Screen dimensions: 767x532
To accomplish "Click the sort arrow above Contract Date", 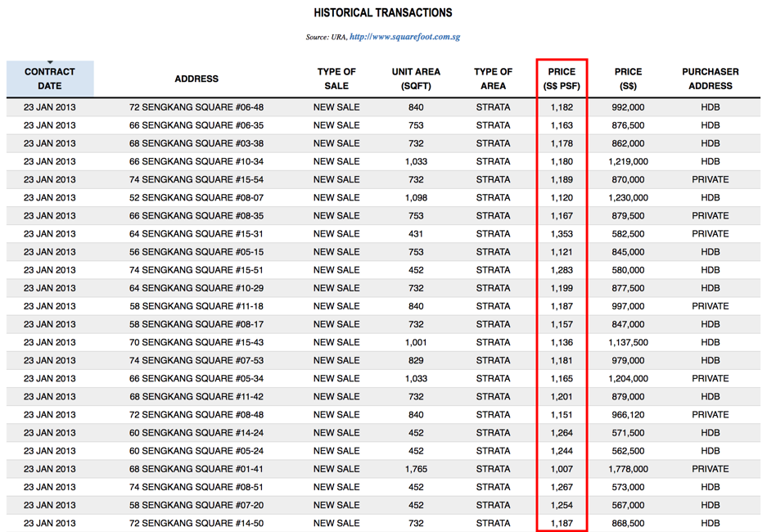I will pyautogui.click(x=50, y=62).
